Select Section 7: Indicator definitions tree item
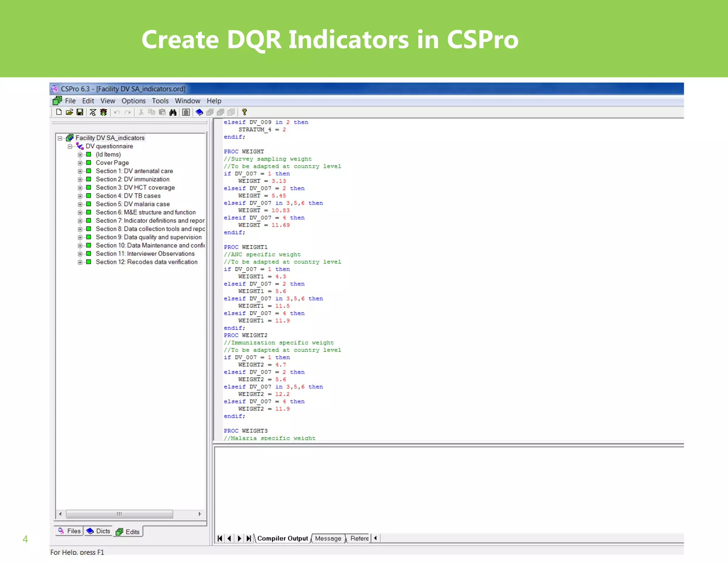Viewport: 728px width, 562px height. 150,221
